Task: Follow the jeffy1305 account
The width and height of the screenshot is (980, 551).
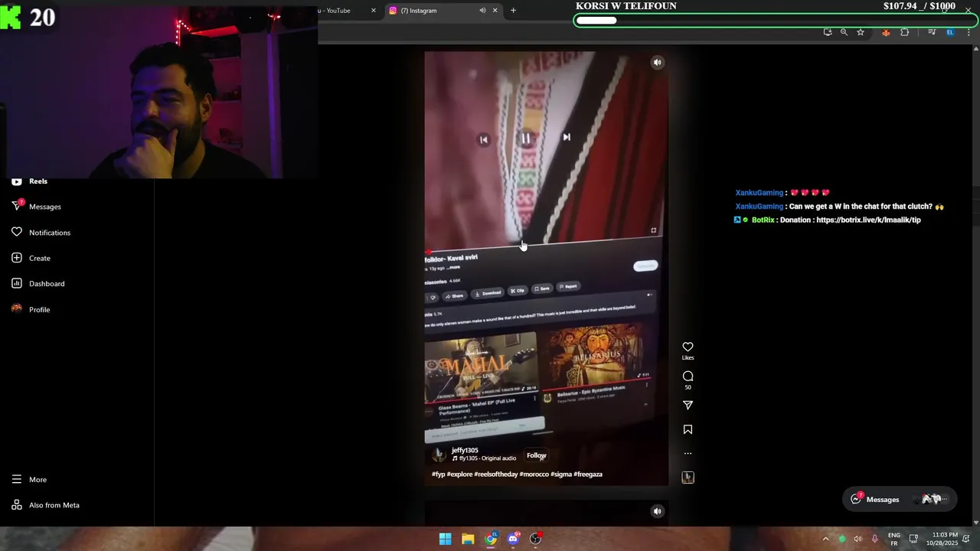Action: point(536,455)
